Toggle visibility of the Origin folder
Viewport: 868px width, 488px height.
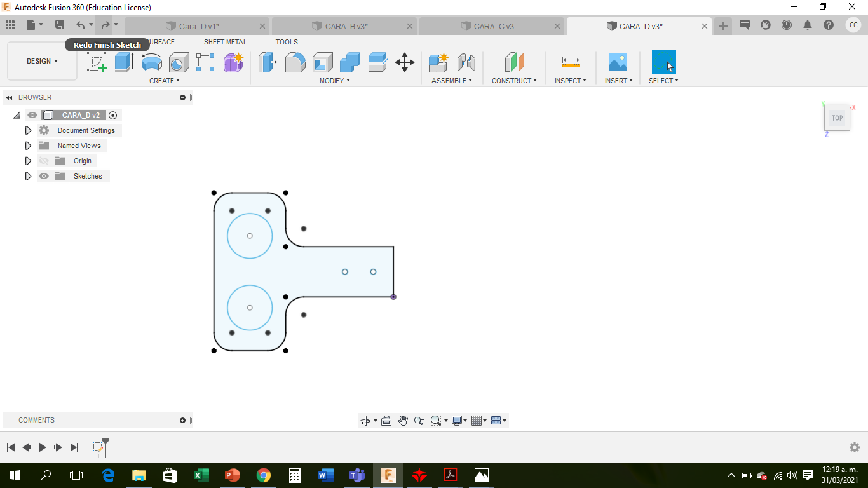tap(44, 161)
